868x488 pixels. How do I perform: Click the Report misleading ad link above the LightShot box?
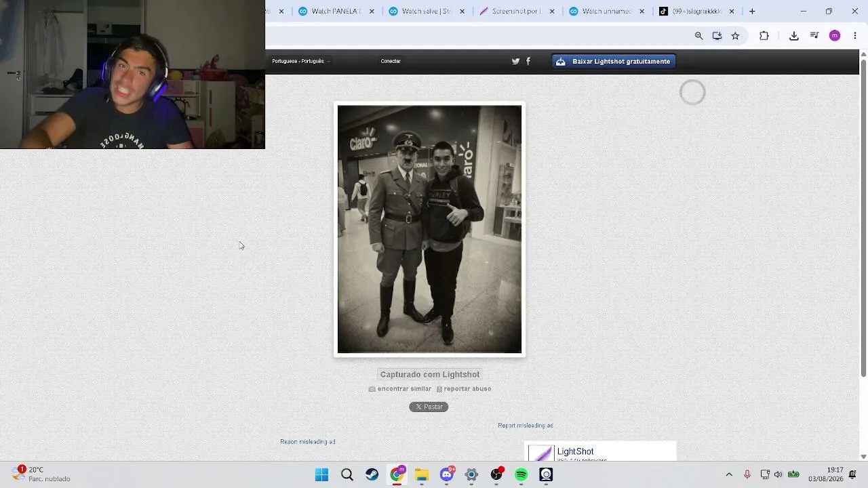[x=526, y=426]
